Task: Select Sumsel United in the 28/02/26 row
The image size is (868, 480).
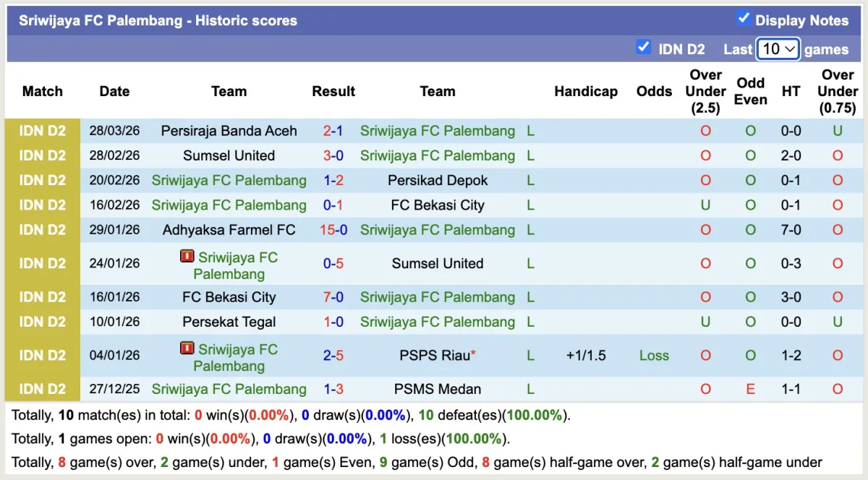Action: [229, 155]
